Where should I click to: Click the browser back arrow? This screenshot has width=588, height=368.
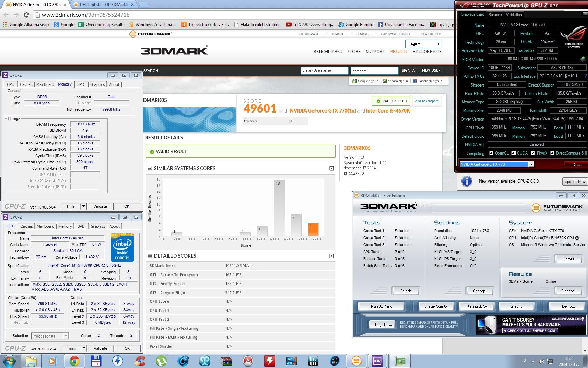6,15
